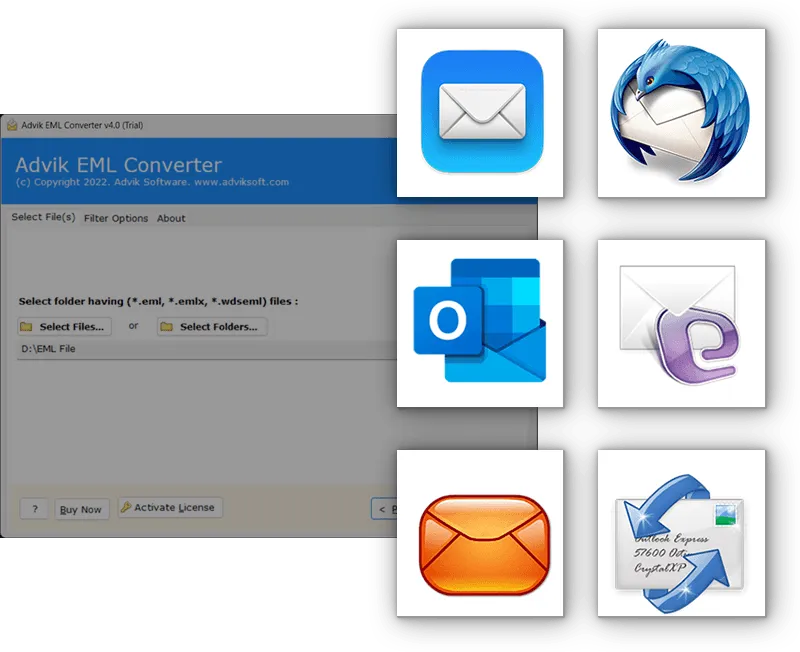Switch to the Filter Options tab
The image size is (800, 652).
coord(116,218)
